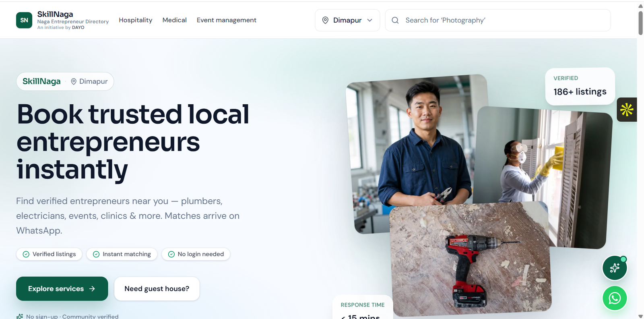The height and width of the screenshot is (319, 644).
Task: Click the checkmark icon beside No login needed
Action: coord(171,254)
